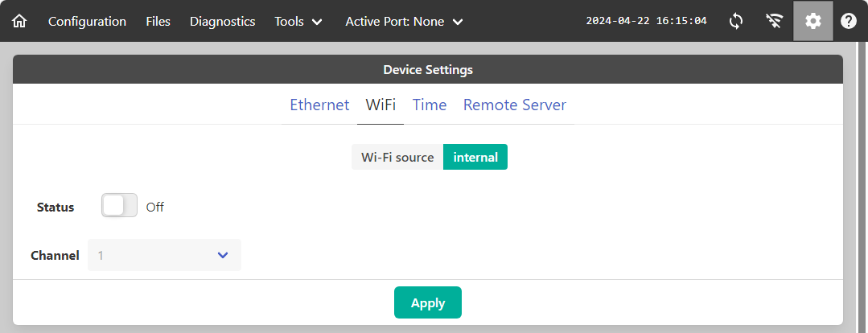868x333 pixels.
Task: Toggle the WiFi Status switch on
Action: point(120,205)
